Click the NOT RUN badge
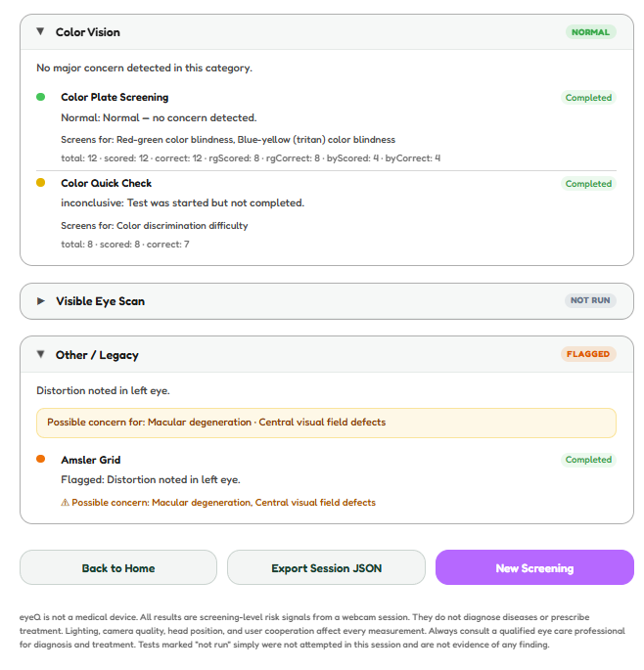This screenshot has height=670, width=644. 590,300
